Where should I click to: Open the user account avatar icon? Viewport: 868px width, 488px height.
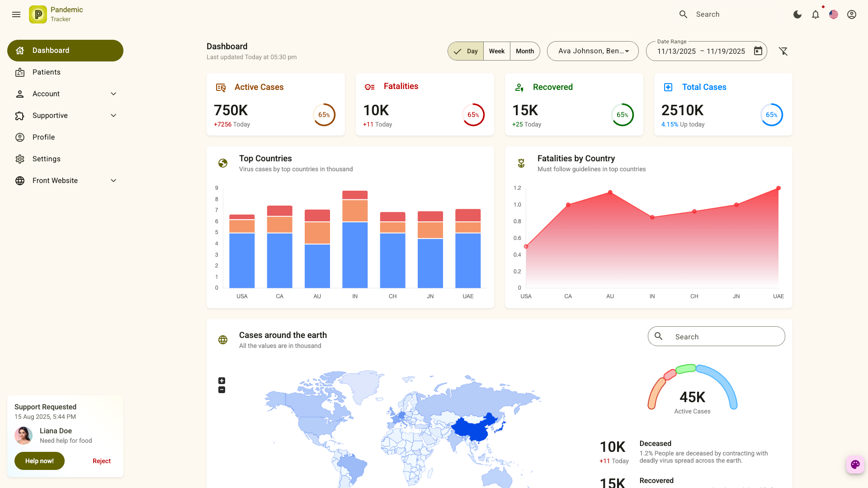pos(852,14)
